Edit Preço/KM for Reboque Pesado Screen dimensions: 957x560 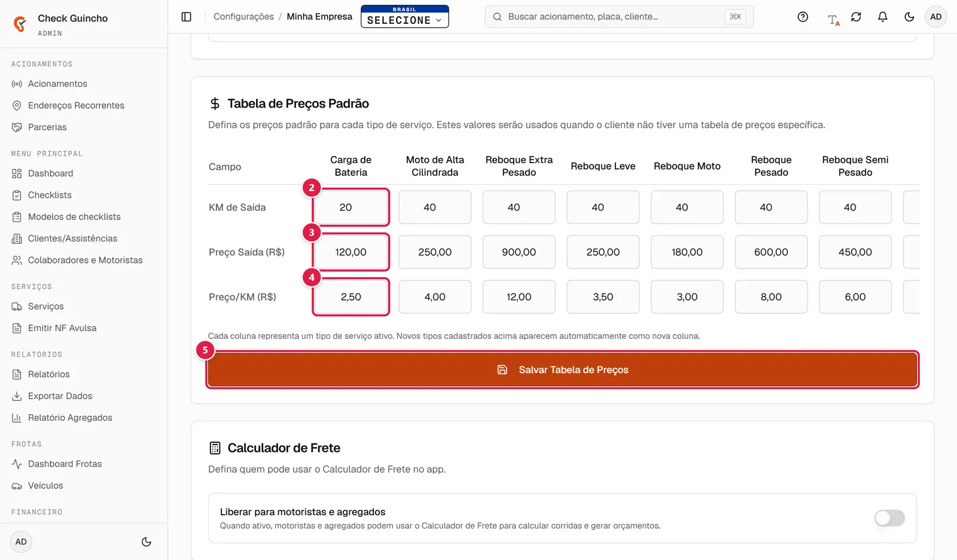(771, 297)
